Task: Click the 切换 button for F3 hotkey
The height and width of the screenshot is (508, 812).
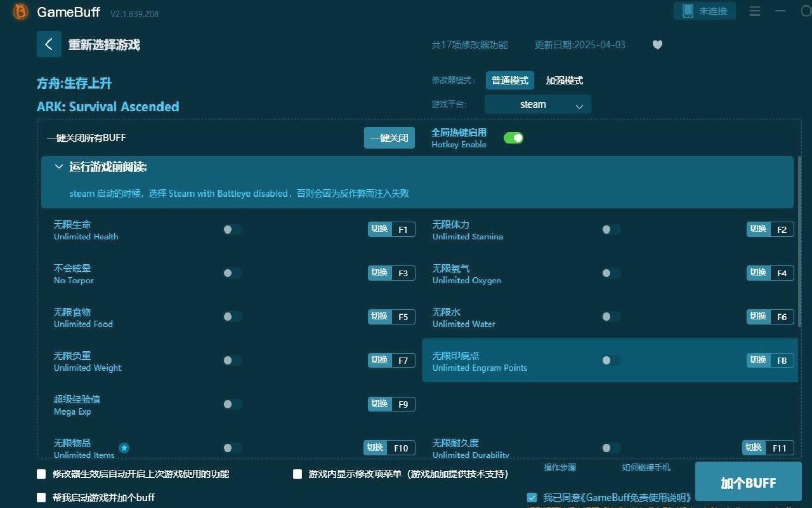Action: (379, 273)
